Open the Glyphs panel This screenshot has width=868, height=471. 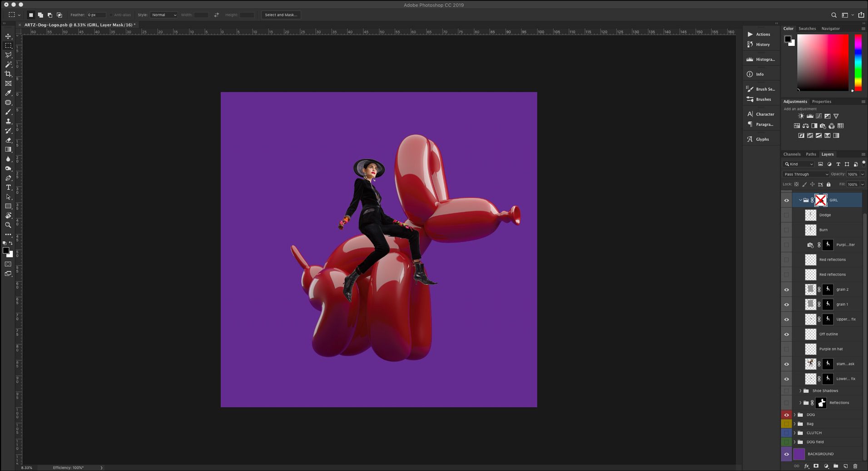point(762,139)
